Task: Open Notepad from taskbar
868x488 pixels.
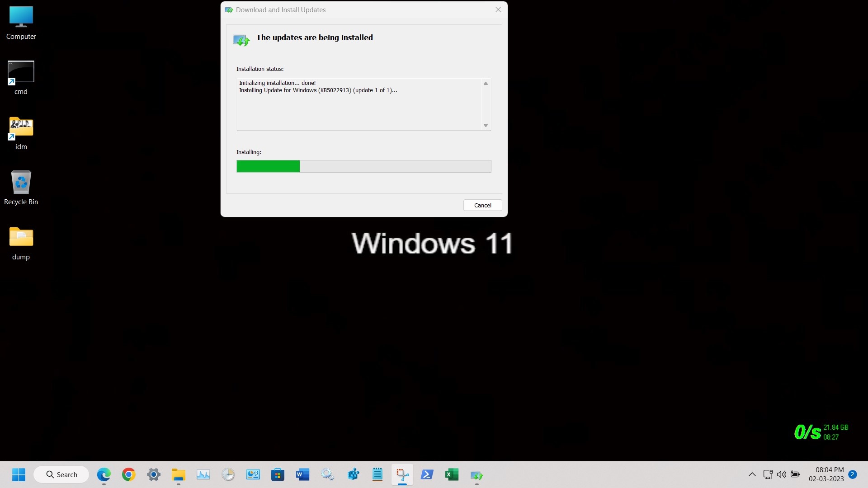Action: [377, 474]
